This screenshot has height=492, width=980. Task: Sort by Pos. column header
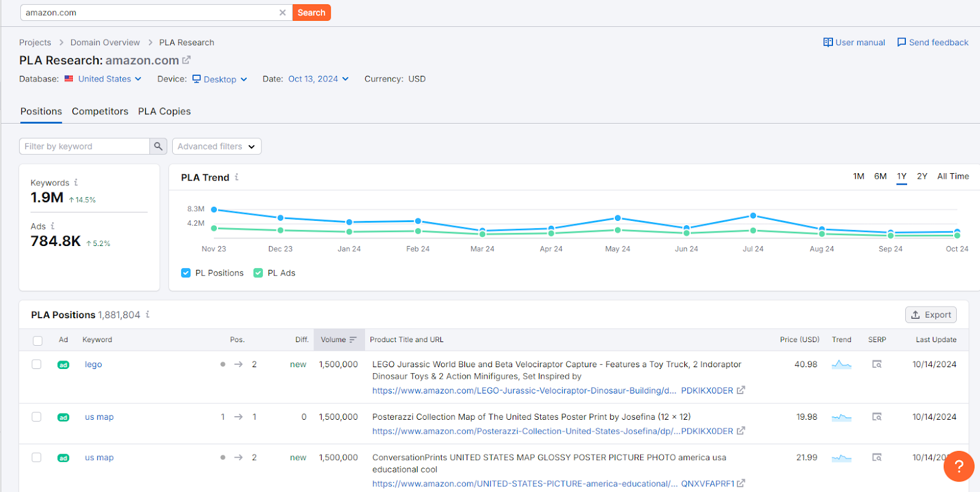pos(237,340)
